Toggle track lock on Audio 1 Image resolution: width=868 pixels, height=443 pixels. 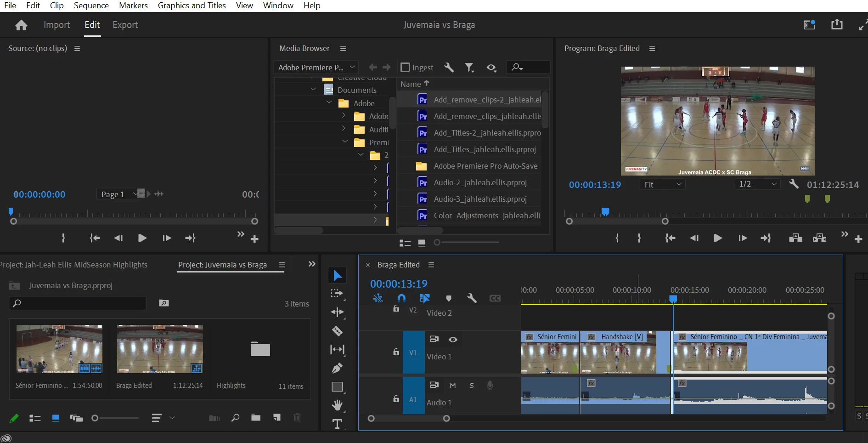[396, 399]
